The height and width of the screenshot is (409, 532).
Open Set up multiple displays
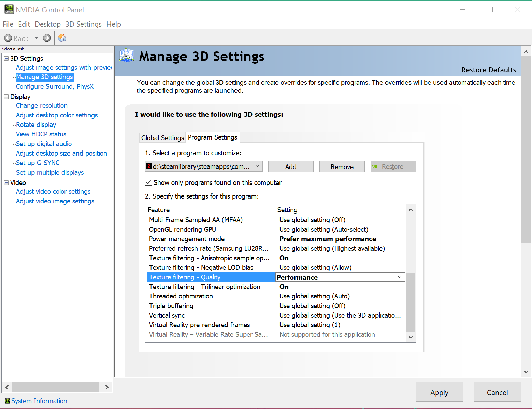coord(50,172)
